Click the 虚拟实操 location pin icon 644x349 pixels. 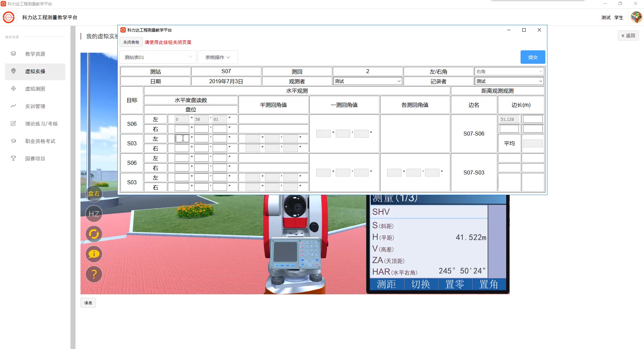coord(13,71)
